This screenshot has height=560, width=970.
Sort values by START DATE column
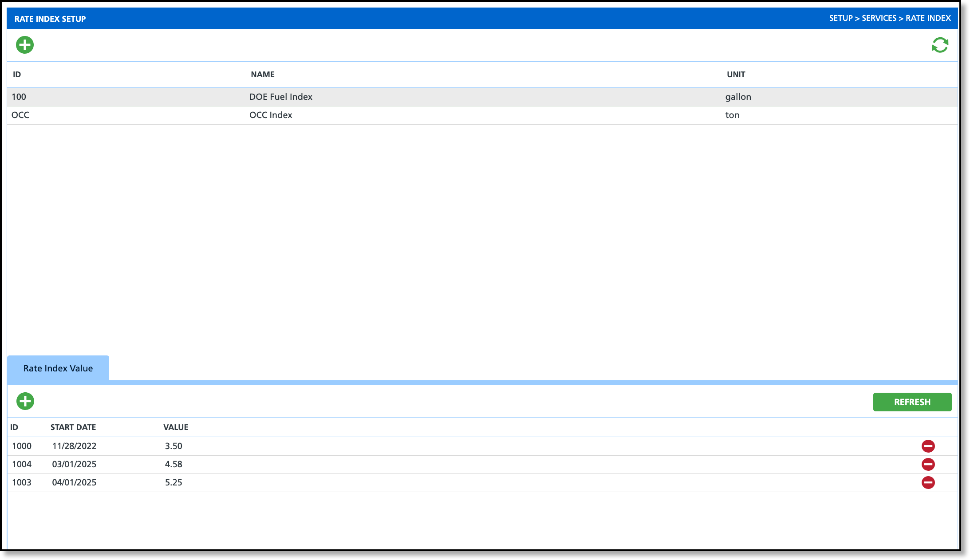(73, 427)
